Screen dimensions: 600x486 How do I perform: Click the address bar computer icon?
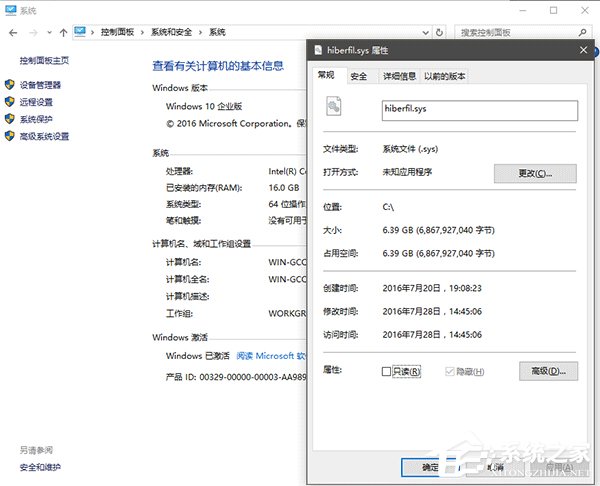[x=80, y=32]
